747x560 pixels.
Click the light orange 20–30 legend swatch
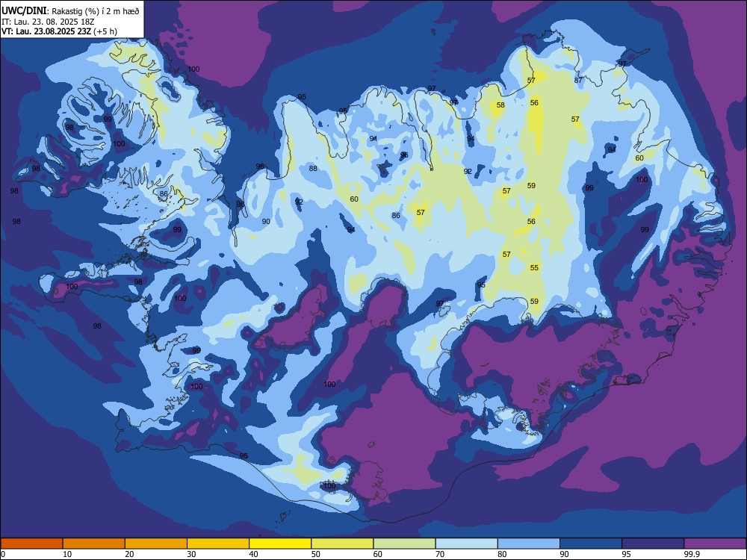point(156,543)
